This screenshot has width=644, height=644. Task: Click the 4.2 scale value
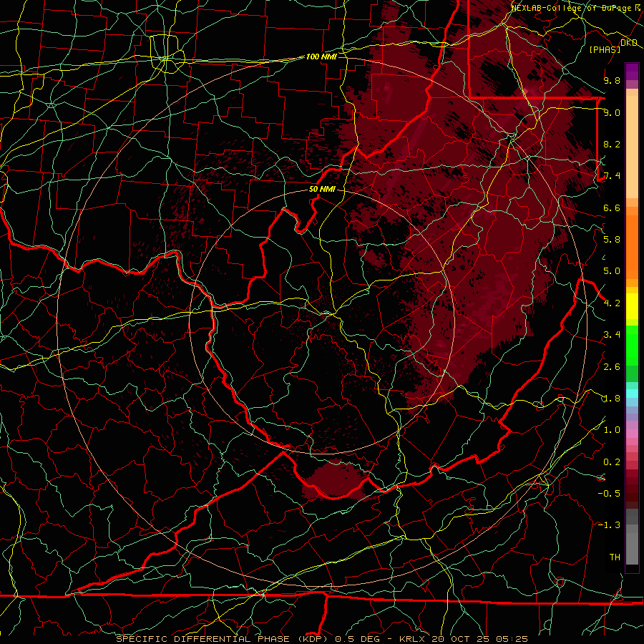(x=612, y=303)
